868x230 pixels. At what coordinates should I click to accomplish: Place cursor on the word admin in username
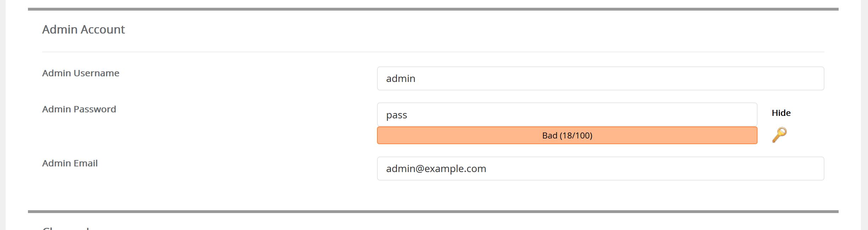tap(401, 78)
